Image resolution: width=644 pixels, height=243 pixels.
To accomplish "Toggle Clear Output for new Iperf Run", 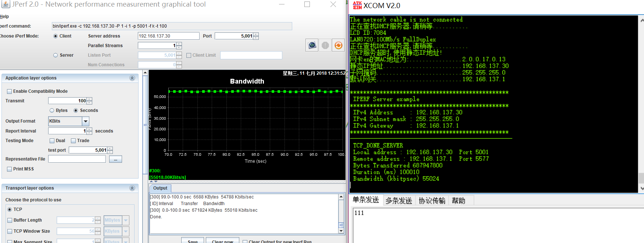I will pos(245,242).
